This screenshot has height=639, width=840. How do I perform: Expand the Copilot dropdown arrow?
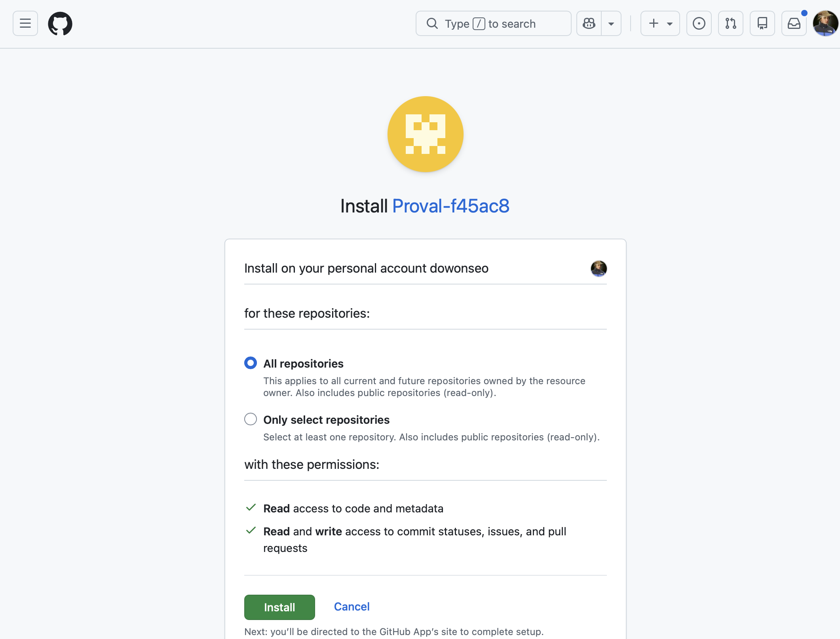click(x=611, y=24)
